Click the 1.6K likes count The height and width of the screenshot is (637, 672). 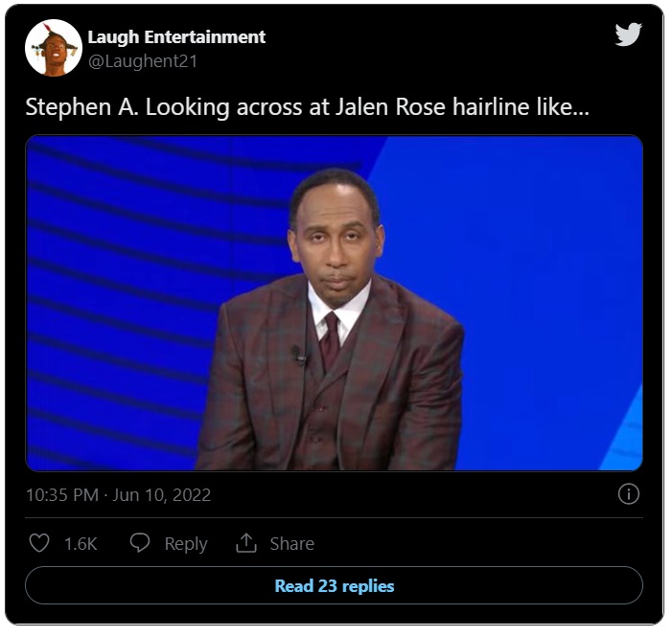pyautogui.click(x=81, y=544)
